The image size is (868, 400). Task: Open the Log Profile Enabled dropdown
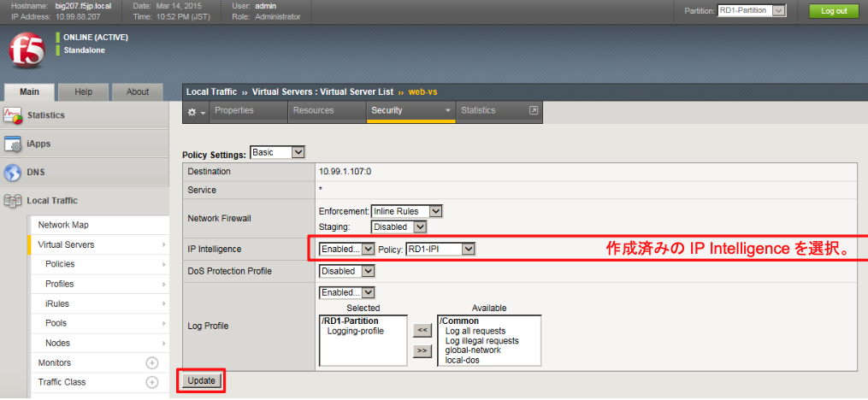(x=348, y=292)
